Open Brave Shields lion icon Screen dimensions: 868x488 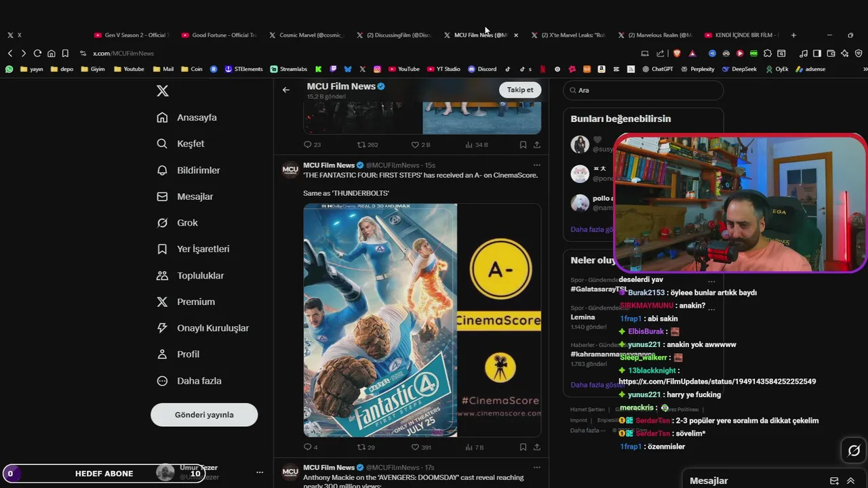tap(677, 54)
